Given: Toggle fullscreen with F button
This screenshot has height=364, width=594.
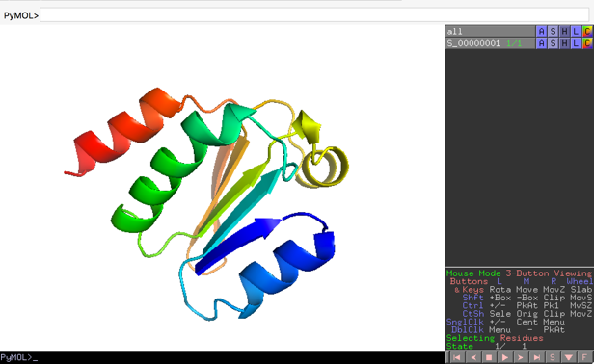Looking at the screenshot, I should click(x=584, y=357).
